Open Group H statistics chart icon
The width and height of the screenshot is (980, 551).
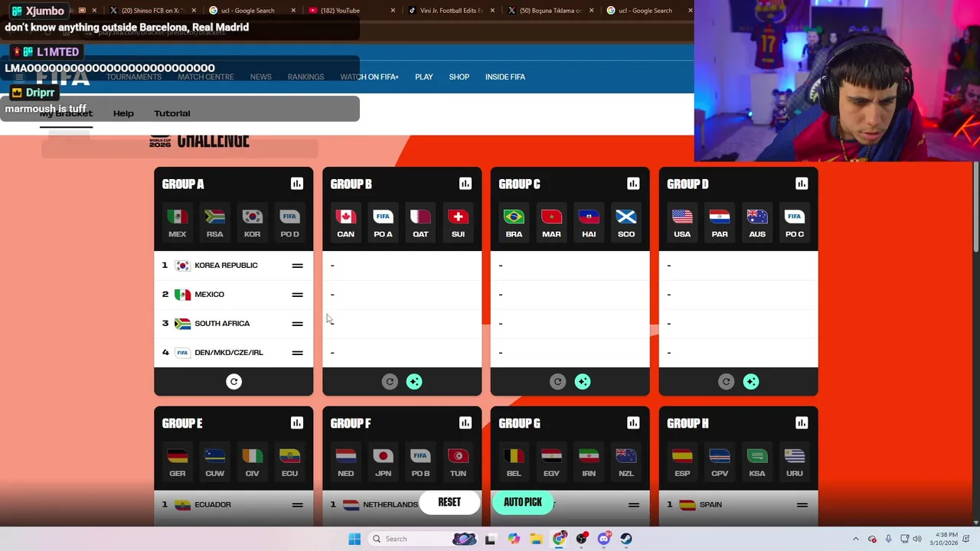coord(802,422)
